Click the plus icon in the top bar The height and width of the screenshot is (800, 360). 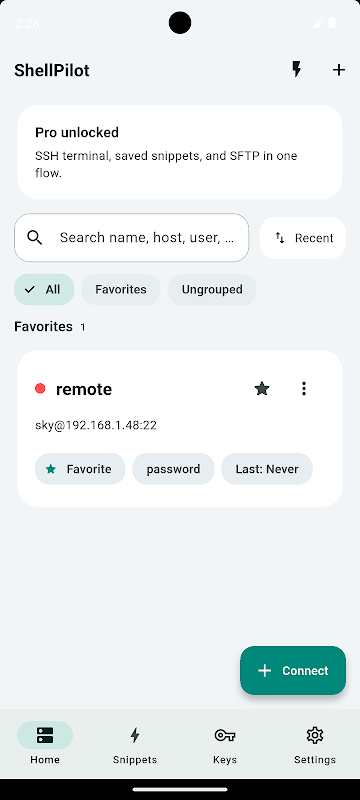coord(339,70)
